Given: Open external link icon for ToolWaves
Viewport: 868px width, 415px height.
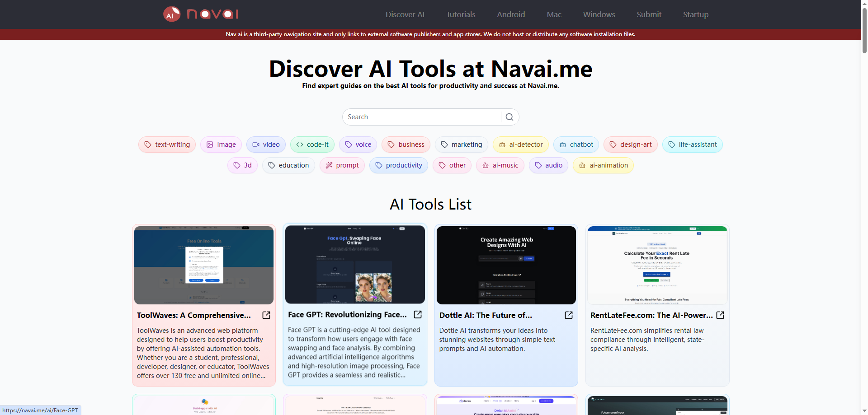Looking at the screenshot, I should tap(266, 315).
